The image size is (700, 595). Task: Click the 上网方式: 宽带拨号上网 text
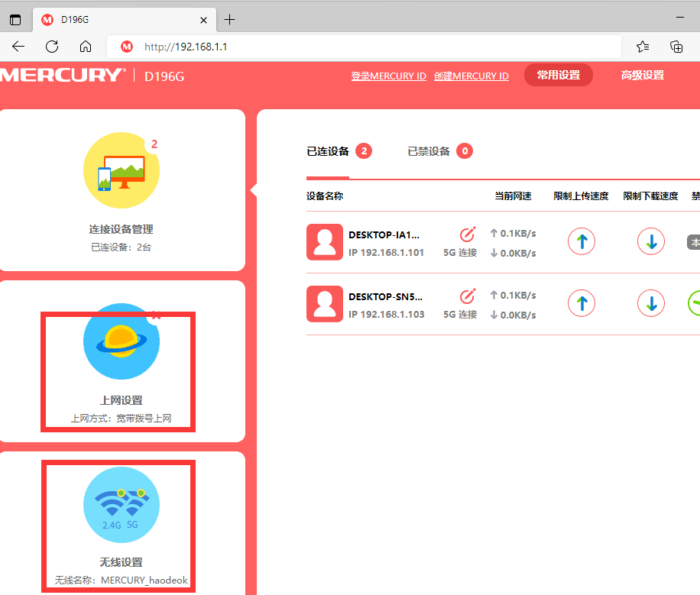pyautogui.click(x=122, y=419)
